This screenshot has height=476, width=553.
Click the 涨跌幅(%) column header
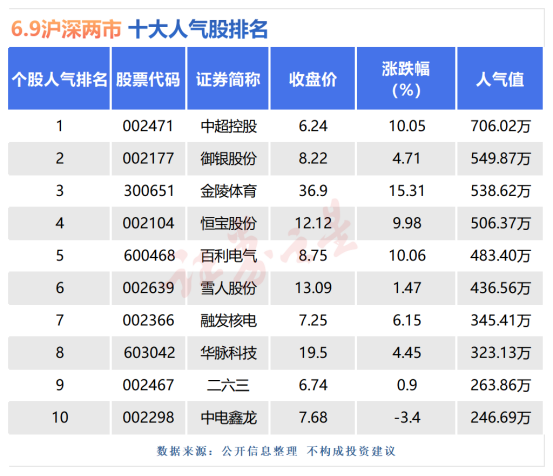point(406,78)
